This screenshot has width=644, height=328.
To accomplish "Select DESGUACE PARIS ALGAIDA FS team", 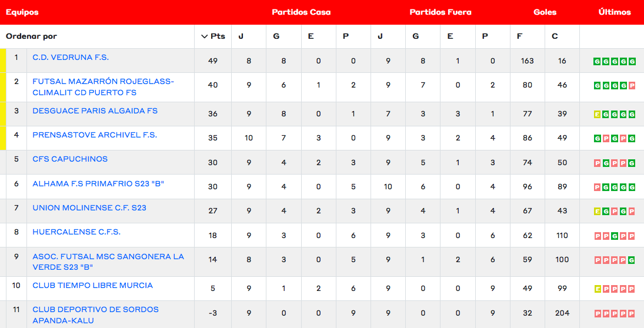I will click(95, 111).
